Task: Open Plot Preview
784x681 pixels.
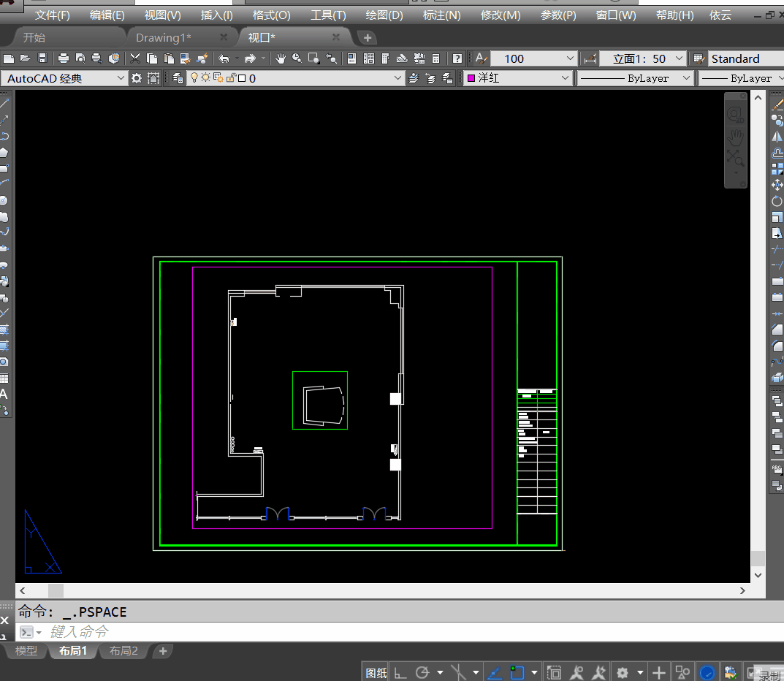Action: (x=80, y=58)
